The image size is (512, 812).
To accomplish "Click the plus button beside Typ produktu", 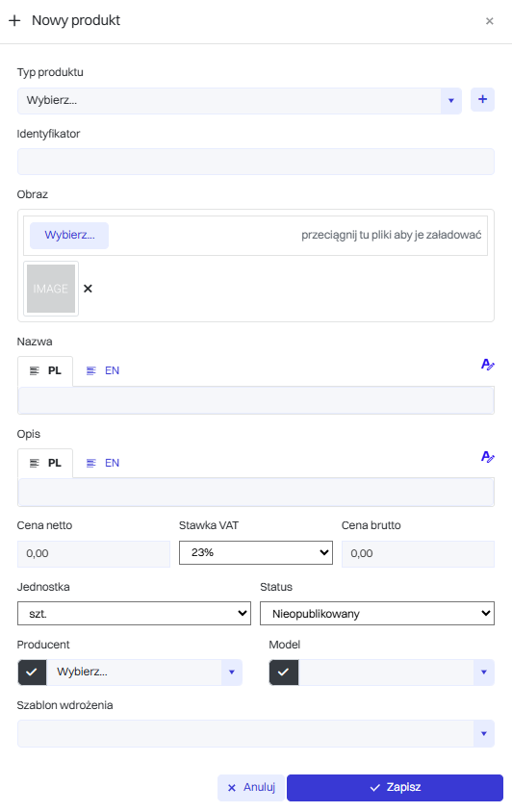I will click(482, 99).
